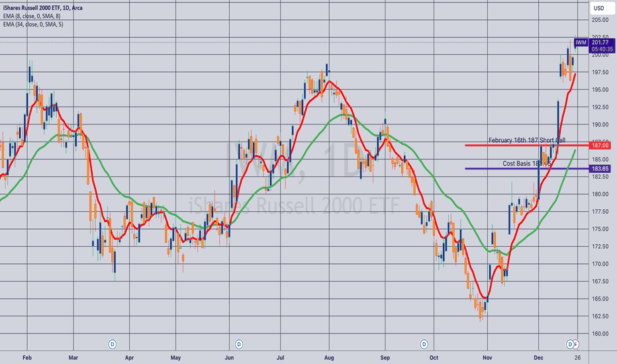The width and height of the screenshot is (617, 364).
Task: Click the 162.50 price scale value
Action: (600, 316)
